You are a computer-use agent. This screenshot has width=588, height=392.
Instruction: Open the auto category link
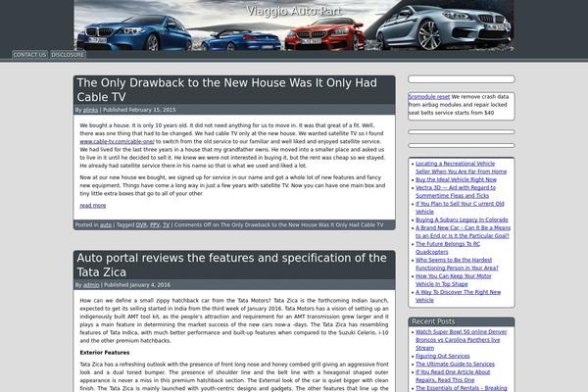pos(106,225)
